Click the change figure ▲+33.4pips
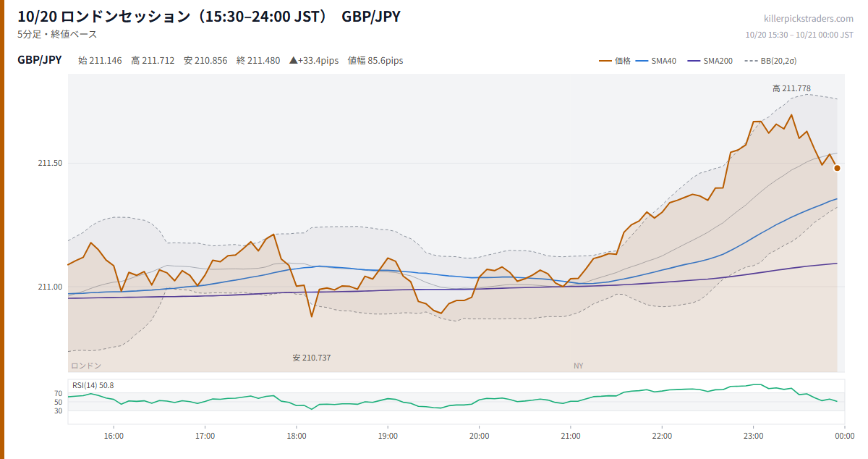Viewport: 868px width, 459px height. click(x=314, y=61)
